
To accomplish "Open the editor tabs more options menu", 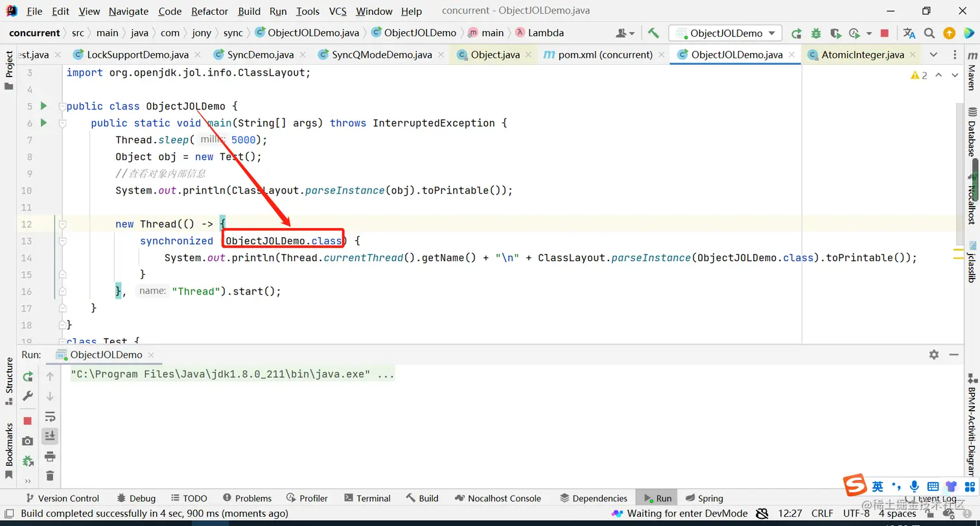I will (x=953, y=54).
